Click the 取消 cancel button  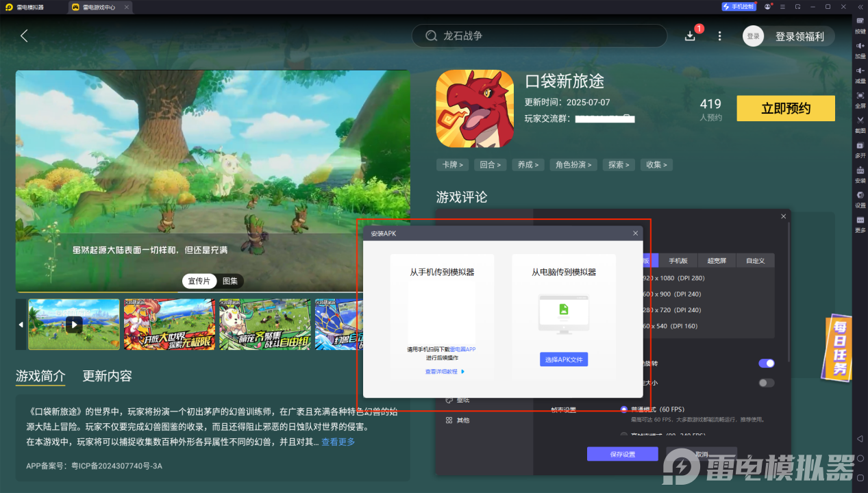(x=702, y=454)
